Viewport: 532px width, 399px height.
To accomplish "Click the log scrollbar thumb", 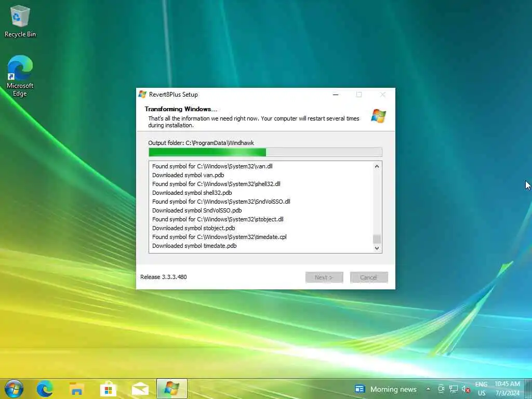I will click(377, 239).
